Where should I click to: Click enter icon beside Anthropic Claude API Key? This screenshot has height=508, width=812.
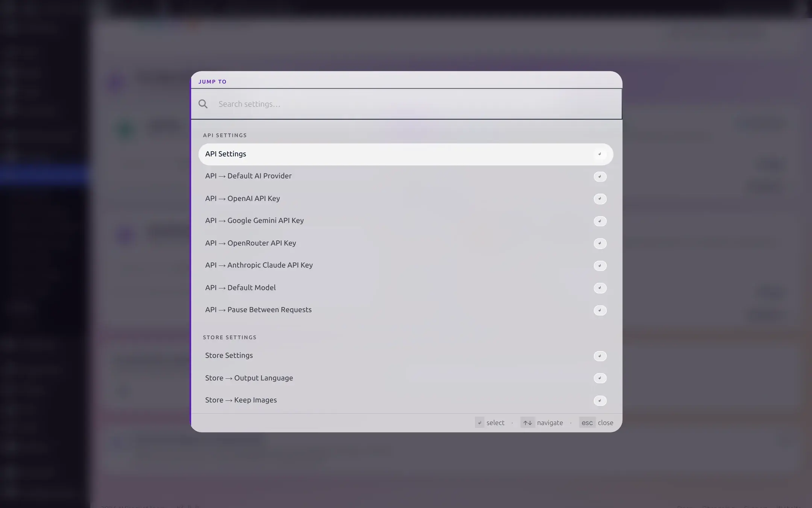pos(600,266)
